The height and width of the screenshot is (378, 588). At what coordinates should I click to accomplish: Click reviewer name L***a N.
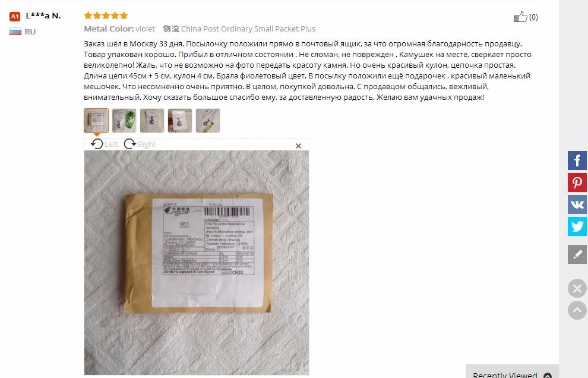click(x=43, y=16)
